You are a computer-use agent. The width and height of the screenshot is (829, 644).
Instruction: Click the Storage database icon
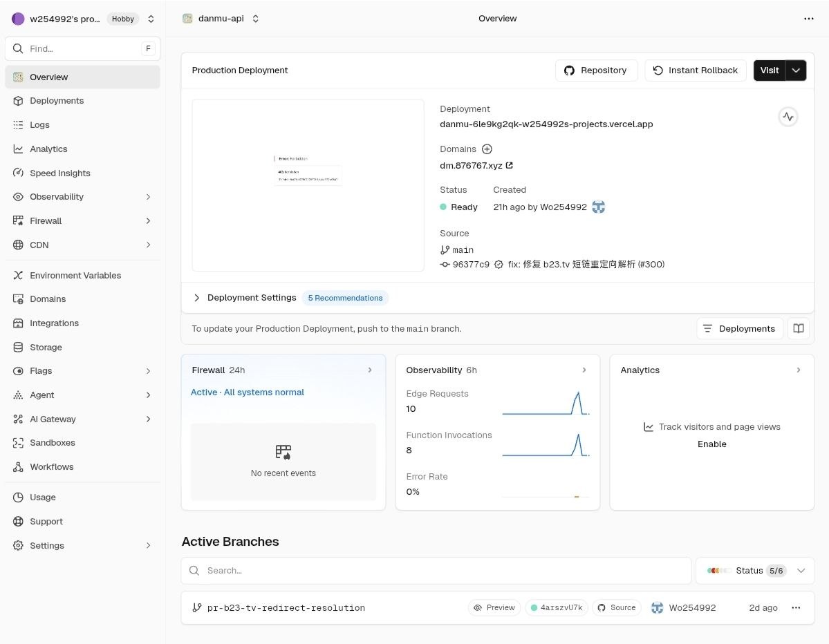(18, 347)
